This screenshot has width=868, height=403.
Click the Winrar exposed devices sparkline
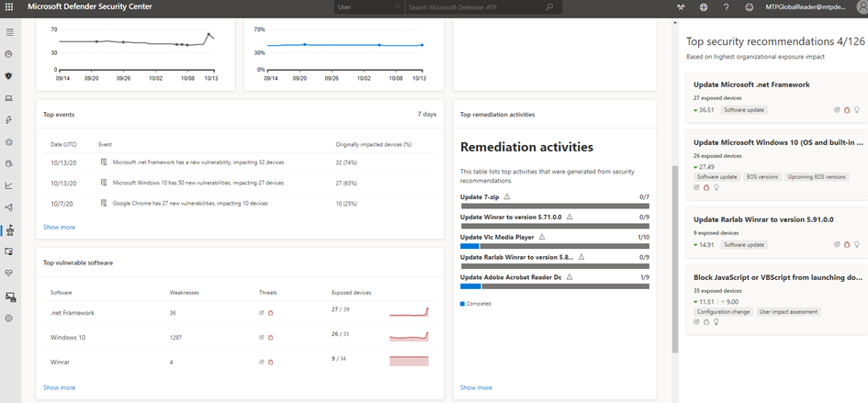409,361
